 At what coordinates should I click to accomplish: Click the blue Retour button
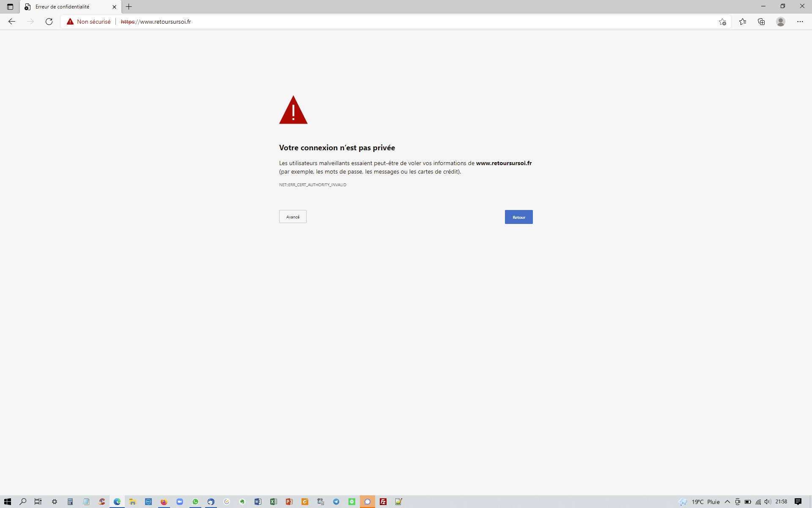(518, 217)
